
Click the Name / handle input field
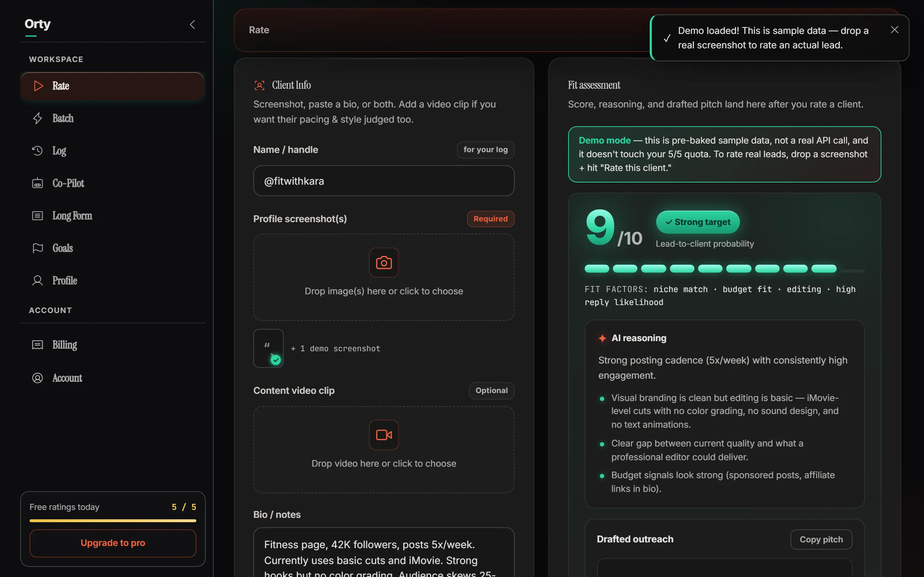click(384, 181)
